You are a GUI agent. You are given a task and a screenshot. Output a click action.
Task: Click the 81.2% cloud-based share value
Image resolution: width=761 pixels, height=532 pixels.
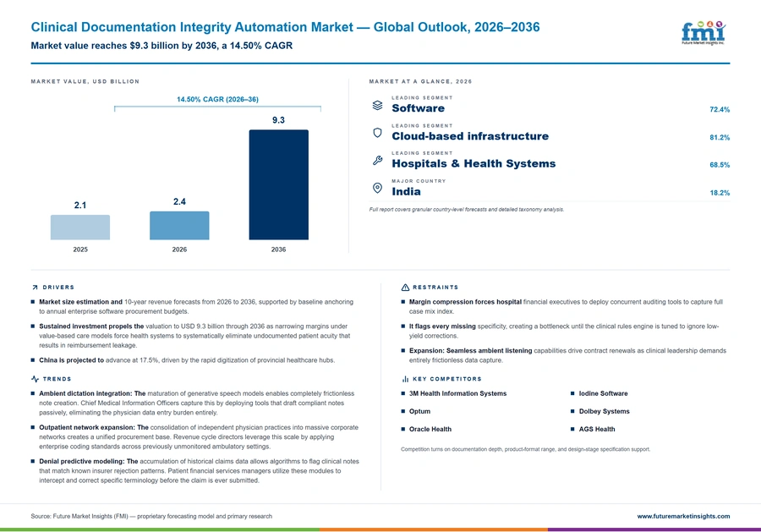[x=720, y=137]
